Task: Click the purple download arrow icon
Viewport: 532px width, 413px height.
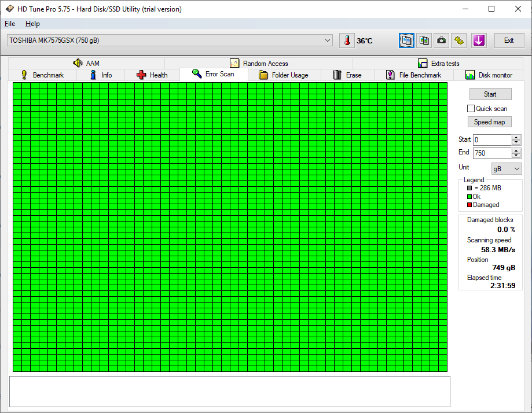Action: click(x=479, y=40)
